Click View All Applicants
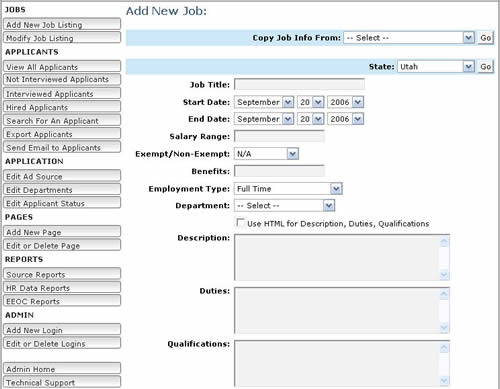The width and height of the screenshot is (500, 389). pos(62,66)
